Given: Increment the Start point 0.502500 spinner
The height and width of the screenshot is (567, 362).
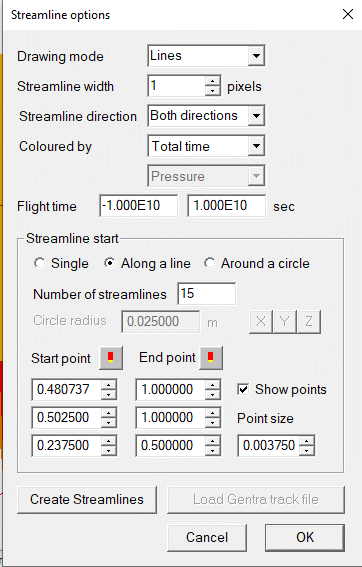Looking at the screenshot, I should click(108, 413).
